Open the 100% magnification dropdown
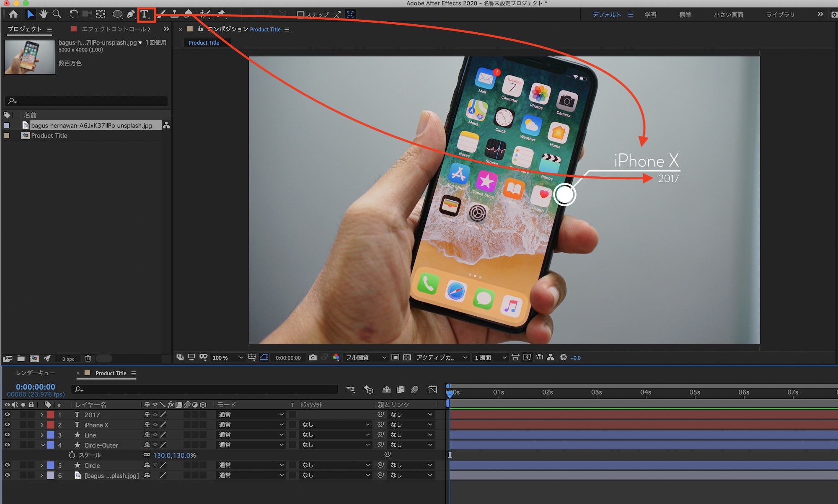Viewport: 838px width, 504px height. pos(228,357)
